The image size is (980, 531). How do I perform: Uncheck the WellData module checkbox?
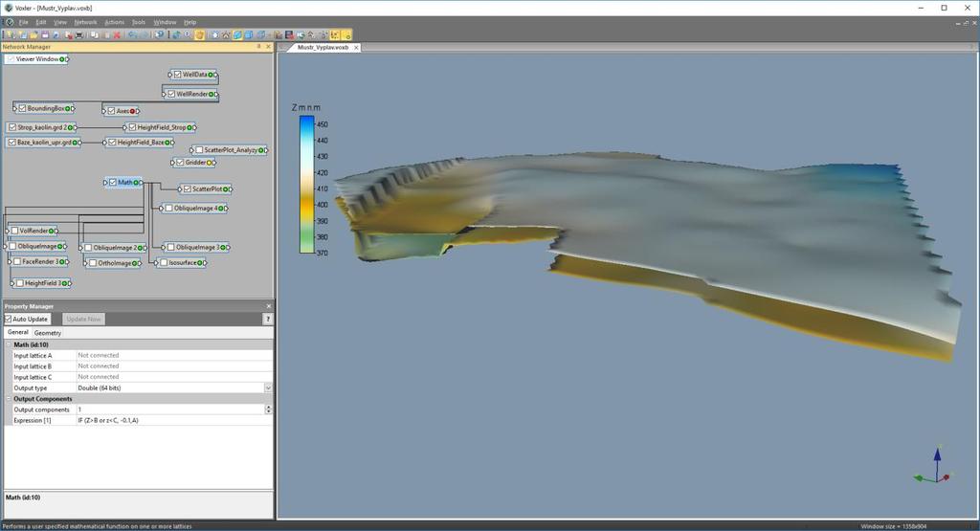point(177,75)
